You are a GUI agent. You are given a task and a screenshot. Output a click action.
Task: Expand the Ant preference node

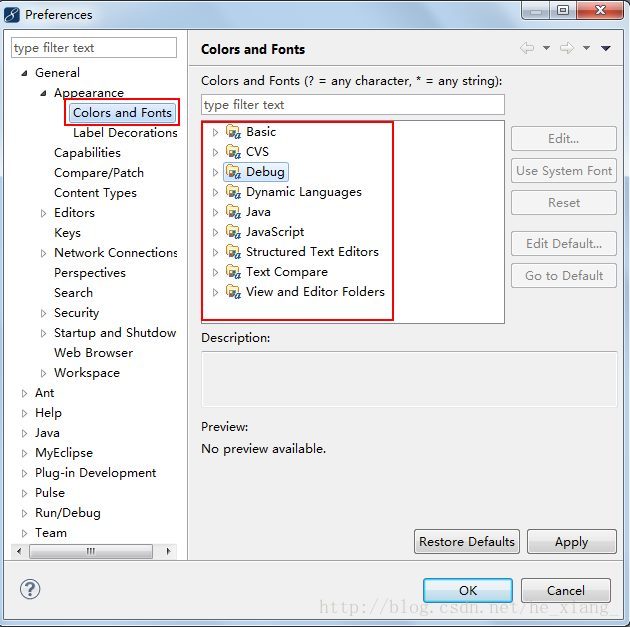(x=25, y=393)
